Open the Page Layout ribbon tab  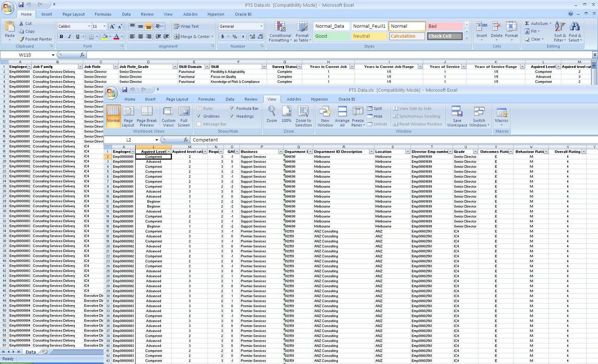(x=177, y=99)
